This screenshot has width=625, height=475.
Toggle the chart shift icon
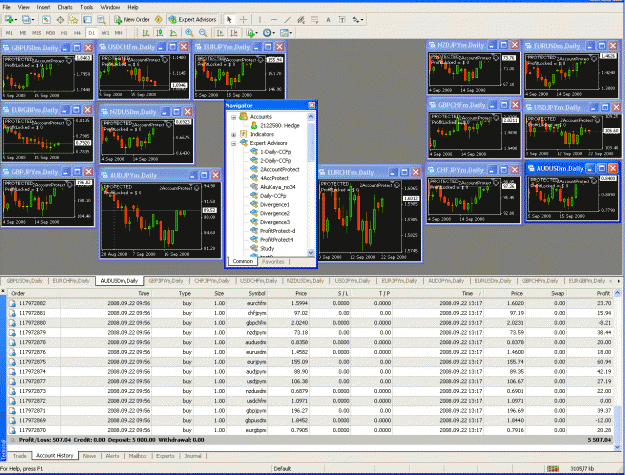point(234,33)
